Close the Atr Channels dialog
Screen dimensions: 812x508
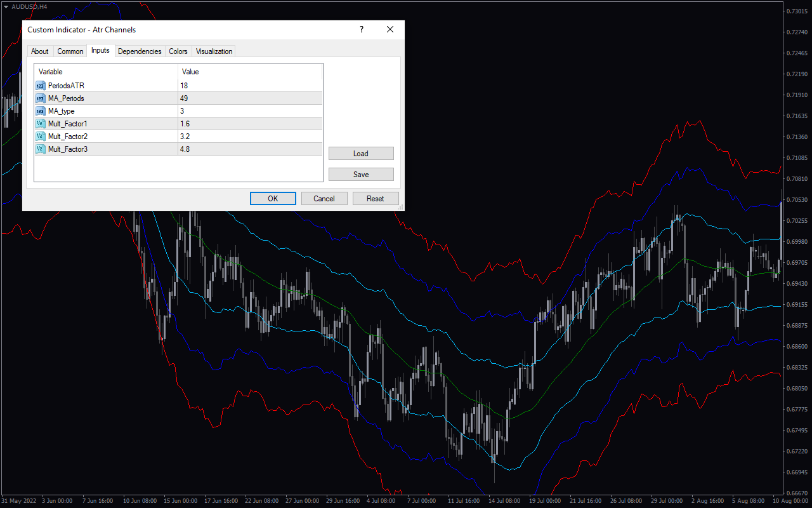[x=390, y=29]
